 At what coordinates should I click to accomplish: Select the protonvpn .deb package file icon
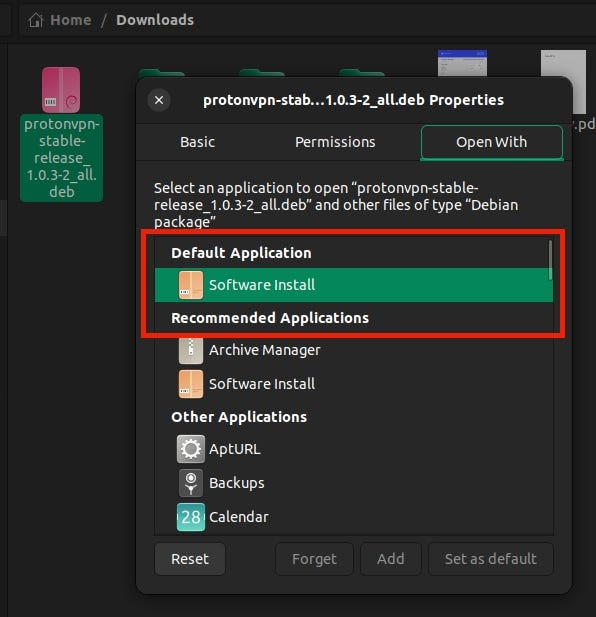[x=61, y=90]
